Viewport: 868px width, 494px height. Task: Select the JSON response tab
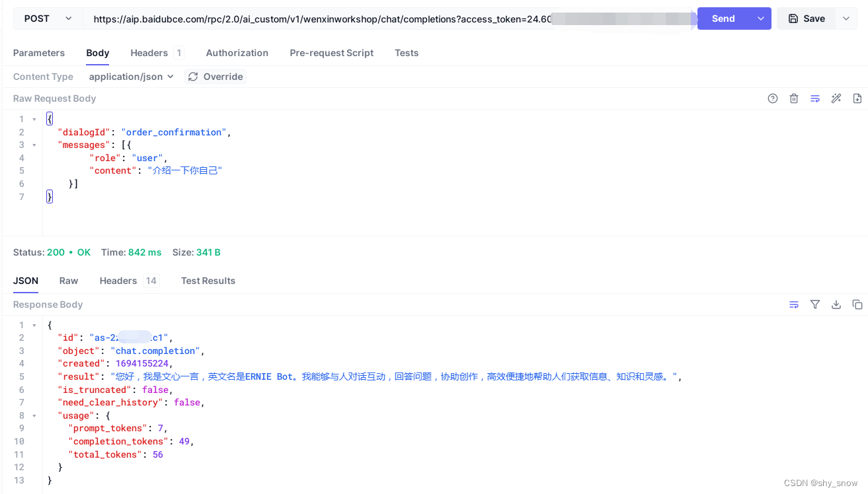point(26,281)
